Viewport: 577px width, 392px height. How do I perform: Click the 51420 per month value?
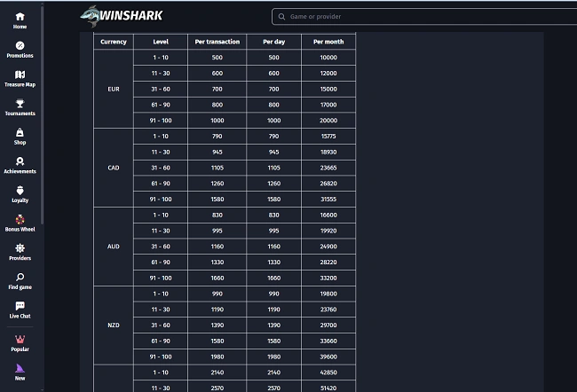(328, 388)
